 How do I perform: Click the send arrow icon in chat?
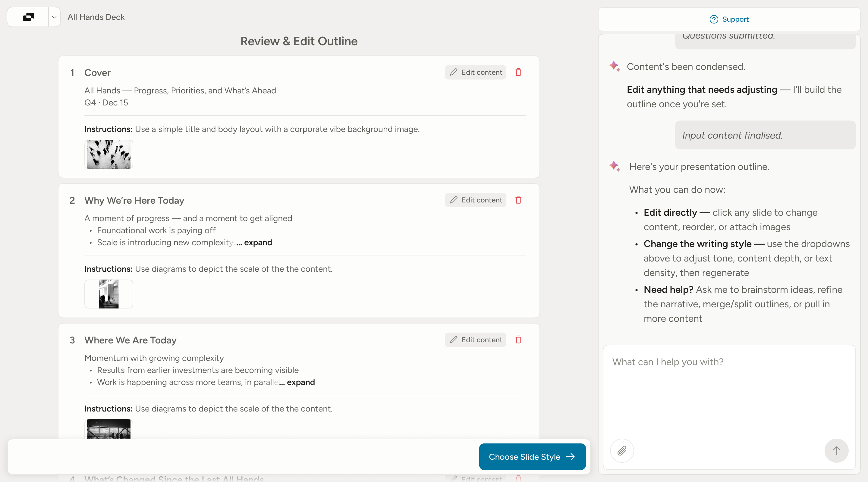pyautogui.click(x=836, y=450)
